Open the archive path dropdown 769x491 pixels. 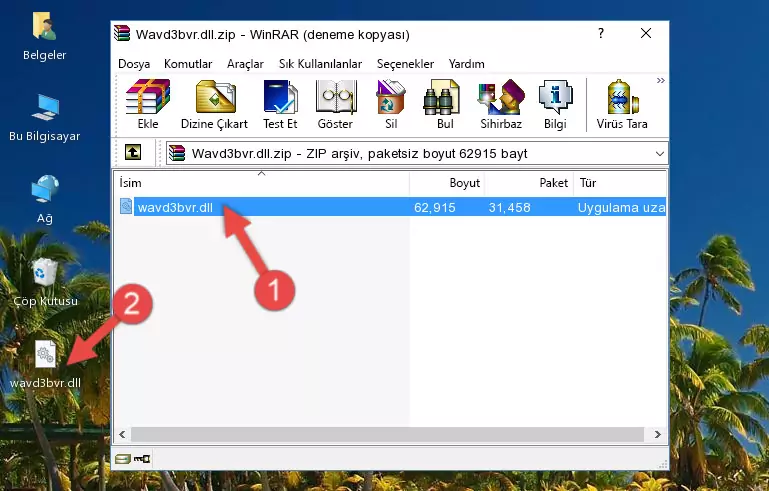(660, 154)
